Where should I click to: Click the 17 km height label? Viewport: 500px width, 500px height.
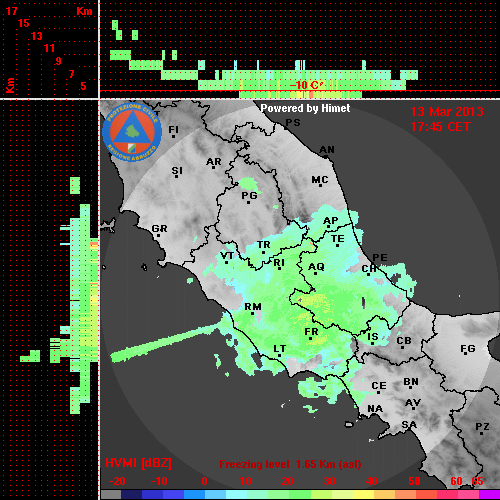point(11,11)
